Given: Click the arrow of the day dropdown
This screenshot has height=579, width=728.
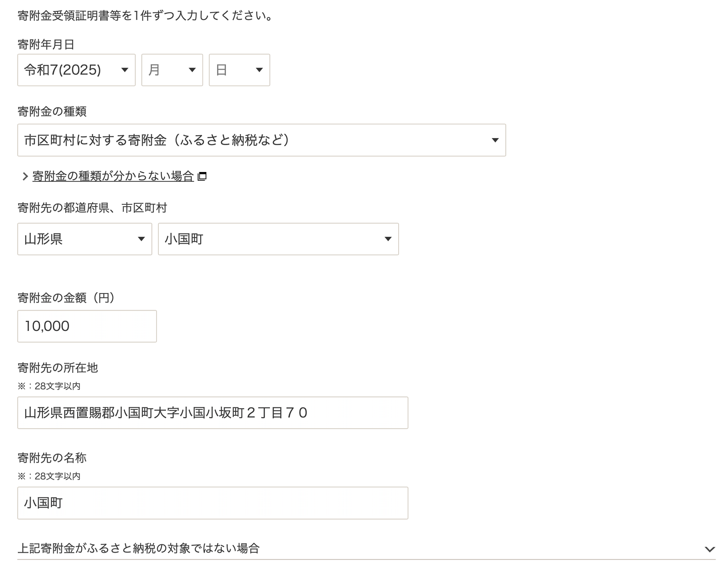Looking at the screenshot, I should click(x=259, y=70).
